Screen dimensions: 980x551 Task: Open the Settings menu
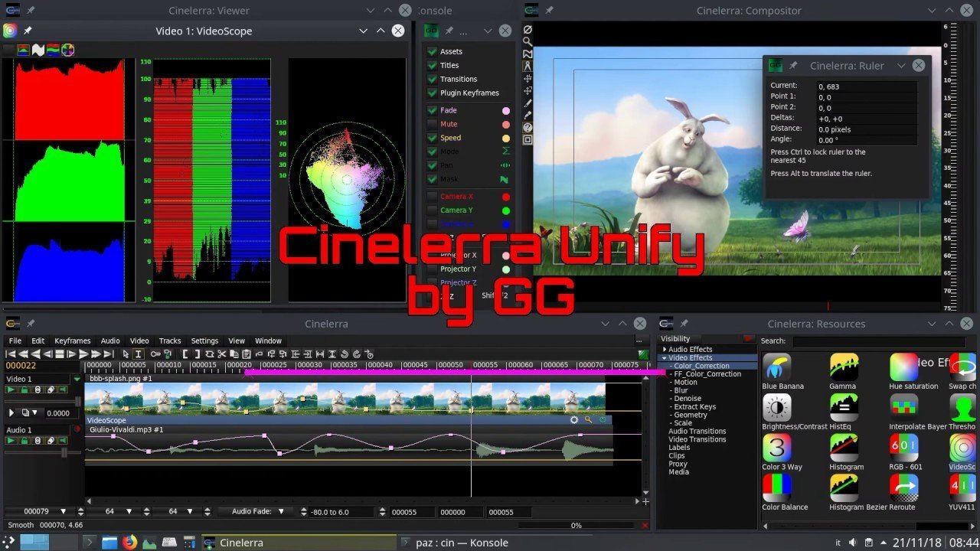[x=204, y=341]
